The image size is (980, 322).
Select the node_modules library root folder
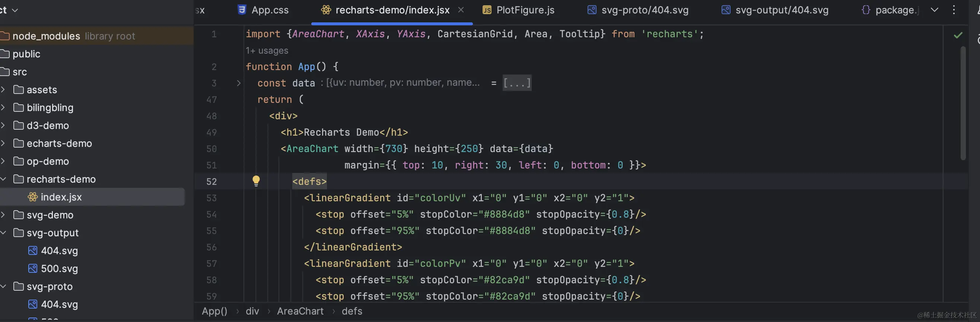tap(97, 36)
